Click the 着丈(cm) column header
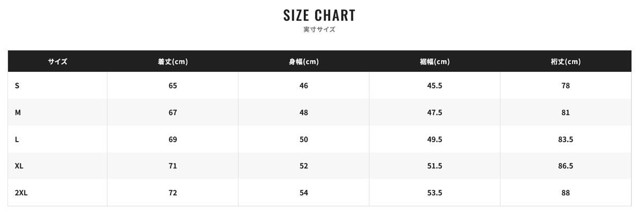This screenshot has height=212, width=644. (x=173, y=62)
